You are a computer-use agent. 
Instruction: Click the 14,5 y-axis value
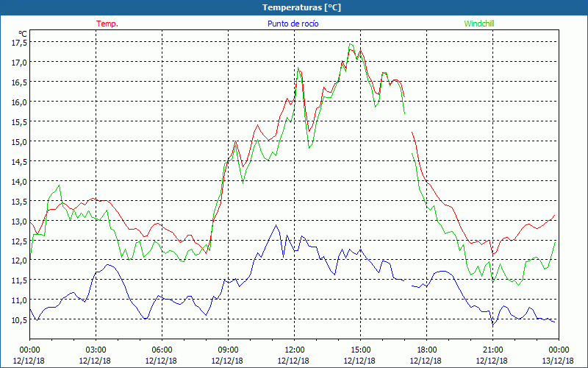pyautogui.click(x=20, y=162)
